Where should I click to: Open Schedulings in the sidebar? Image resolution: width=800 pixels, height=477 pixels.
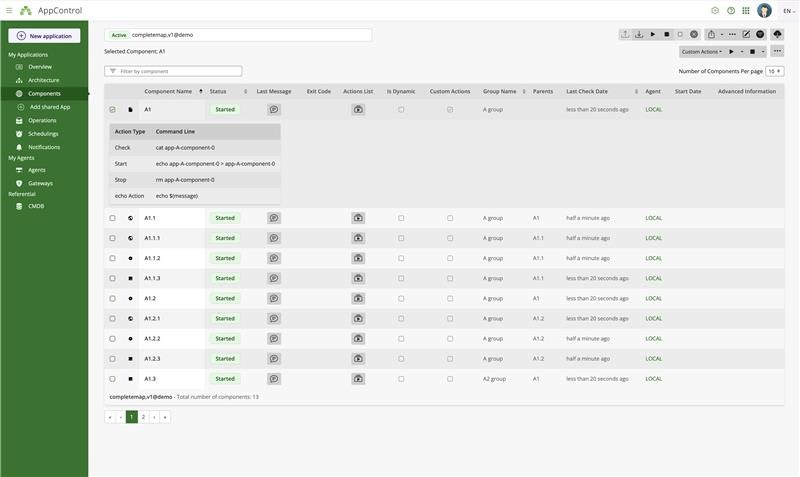pos(44,134)
